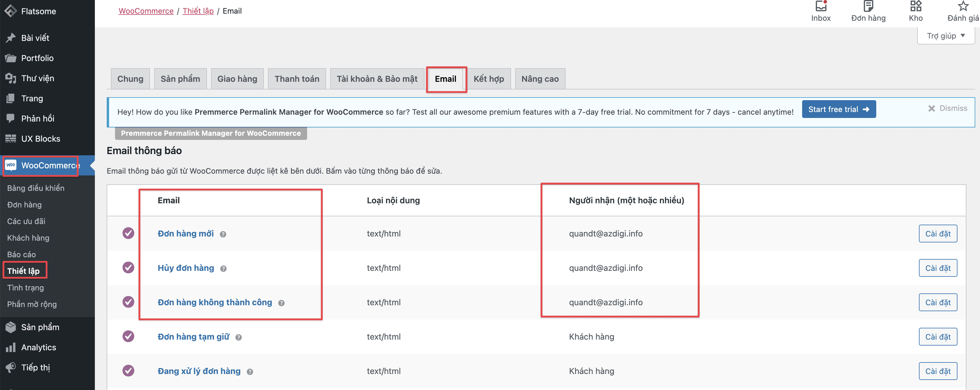Image resolution: width=980 pixels, height=390 pixels.
Task: Click Thiết lập breadcrumb link
Action: 198,11
